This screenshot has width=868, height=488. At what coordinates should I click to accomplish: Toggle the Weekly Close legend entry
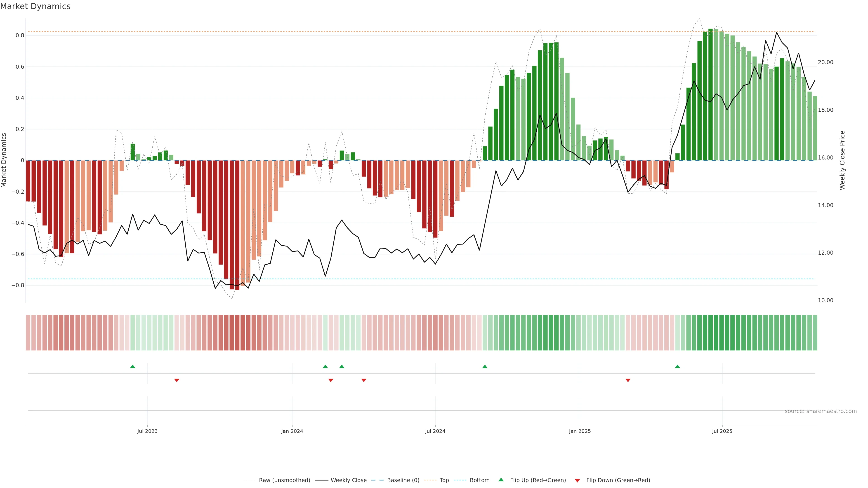tap(348, 480)
